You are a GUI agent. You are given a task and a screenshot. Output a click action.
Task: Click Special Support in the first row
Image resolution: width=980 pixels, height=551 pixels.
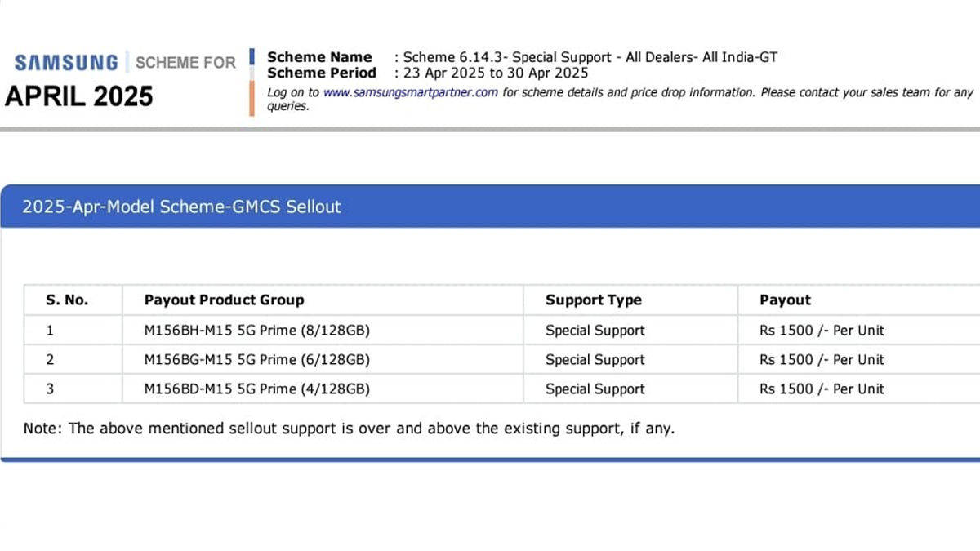[x=595, y=331]
